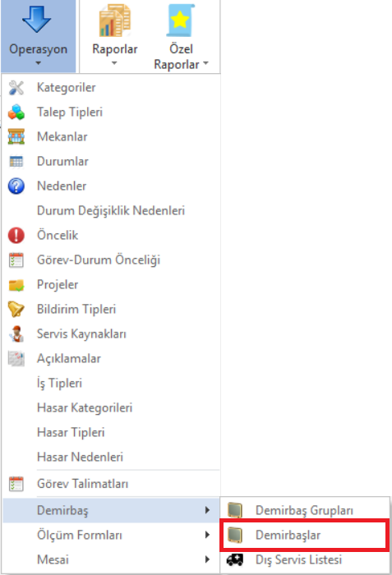
Task: Select the Durum Değişiklik Nedenleri item
Action: coord(111,210)
